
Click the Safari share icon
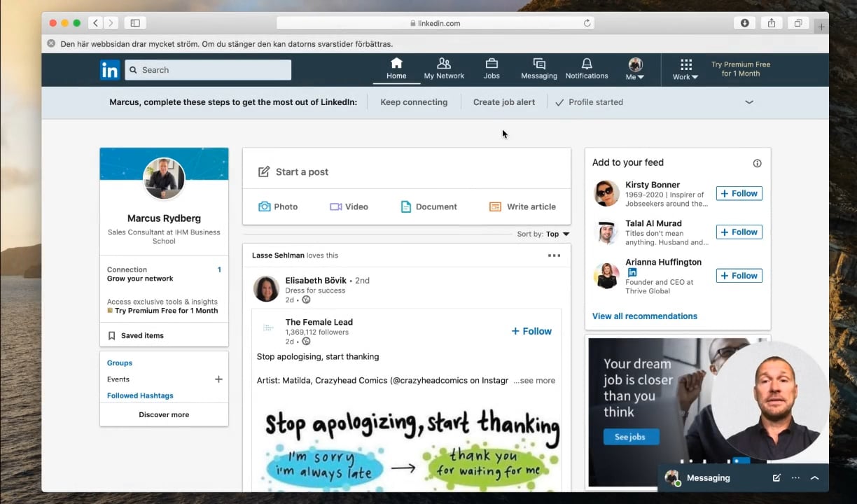(x=771, y=23)
